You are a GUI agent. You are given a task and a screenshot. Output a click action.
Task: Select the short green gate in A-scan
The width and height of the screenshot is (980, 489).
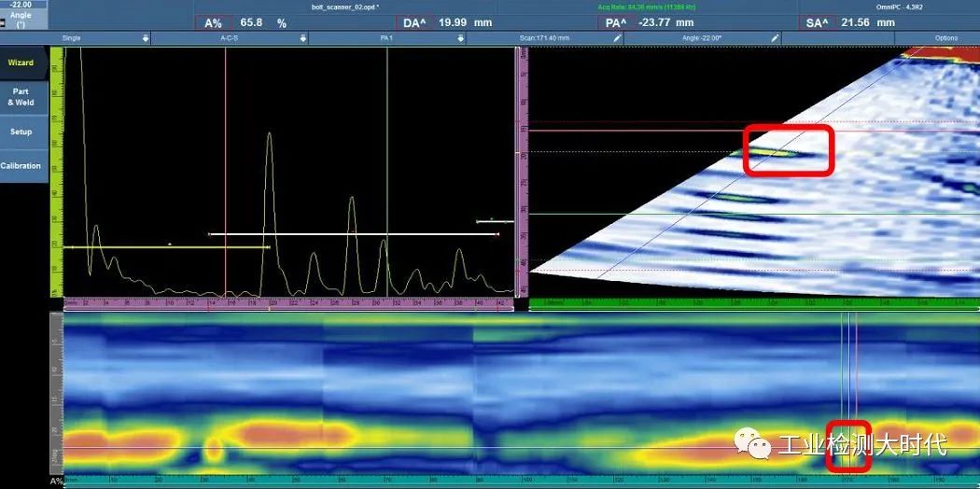click(x=495, y=221)
